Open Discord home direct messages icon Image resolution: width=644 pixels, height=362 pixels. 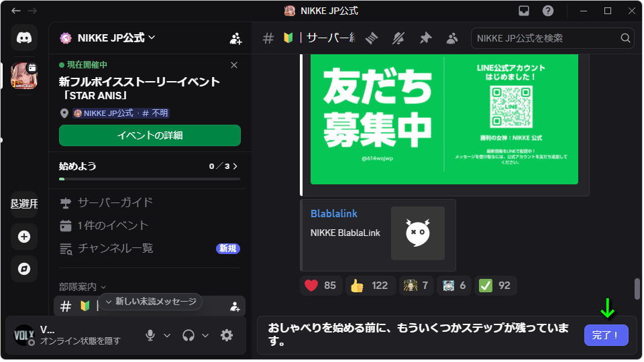[x=24, y=38]
